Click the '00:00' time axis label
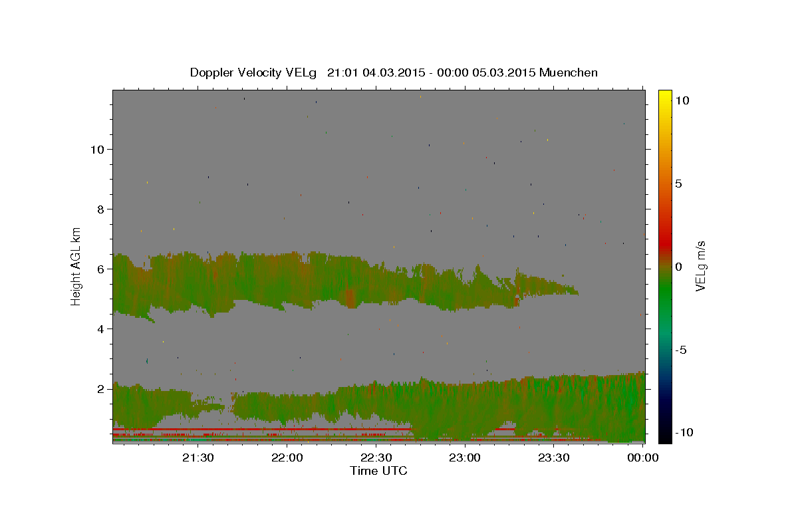The width and height of the screenshot is (798, 532). pyautogui.click(x=642, y=458)
